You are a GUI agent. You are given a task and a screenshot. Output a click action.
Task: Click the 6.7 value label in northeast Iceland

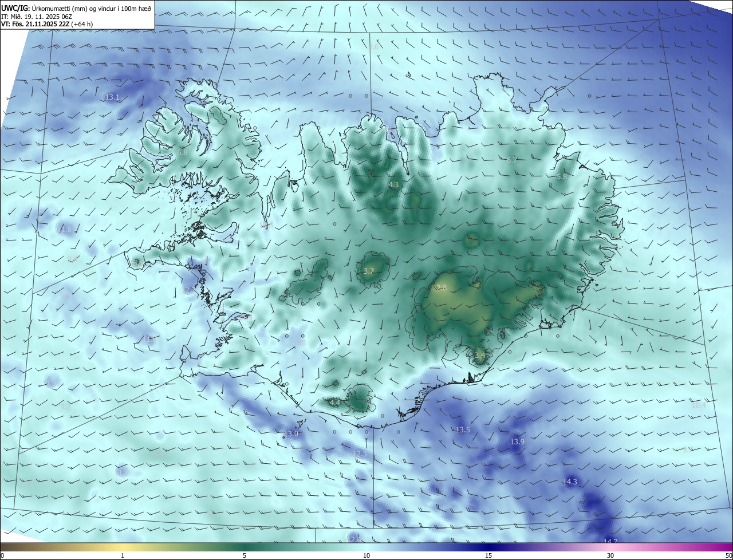coord(512,160)
